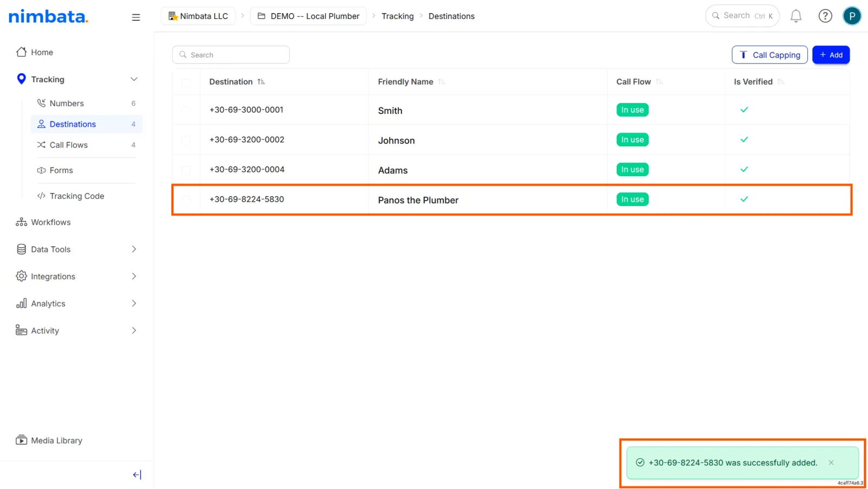Screen dimensions: 868x489
Task: Click the Add button
Action: click(831, 55)
